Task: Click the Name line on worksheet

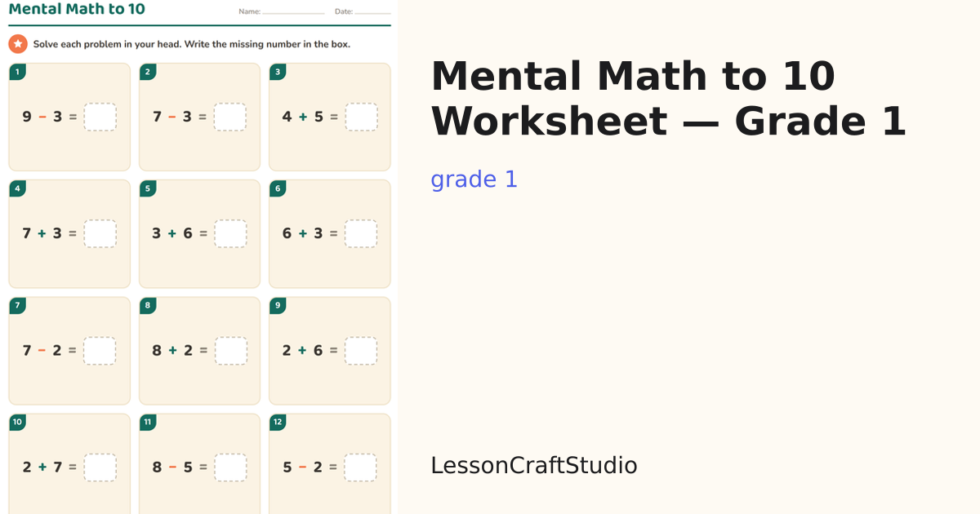Action: (293, 12)
